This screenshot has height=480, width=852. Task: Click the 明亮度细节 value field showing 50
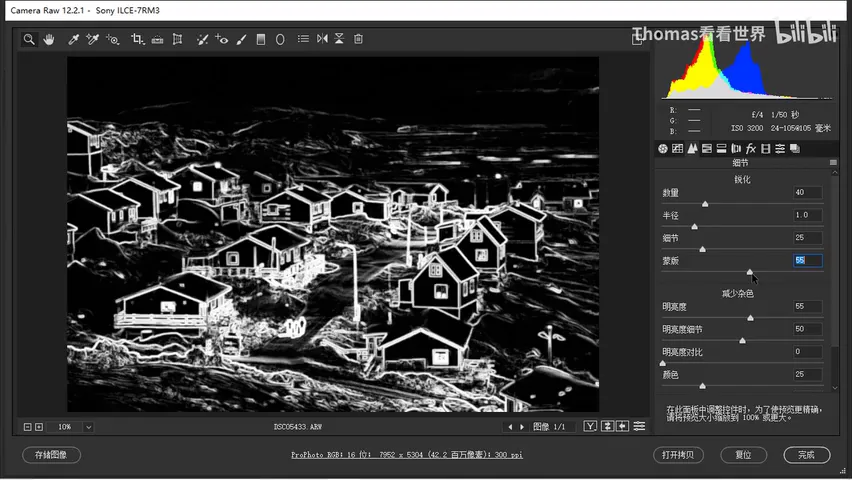807,329
